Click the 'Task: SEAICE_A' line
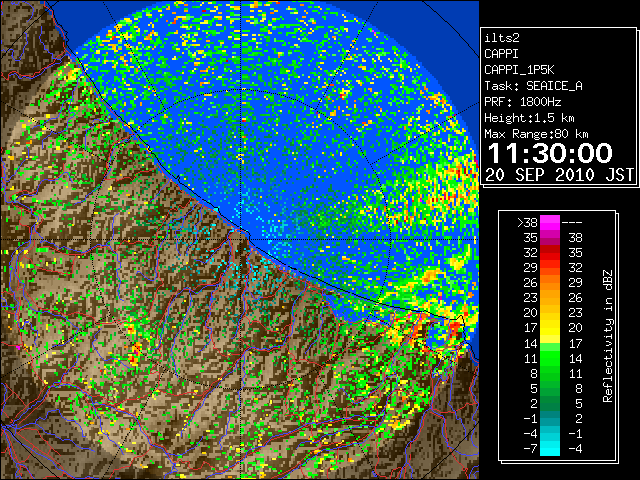This screenshot has height=480, width=640. point(533,86)
